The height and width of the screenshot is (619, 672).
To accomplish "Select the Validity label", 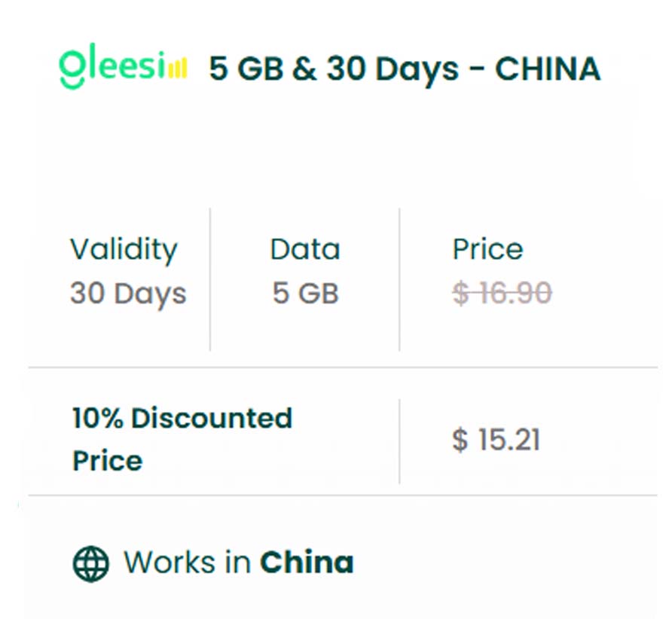I will 124,249.
